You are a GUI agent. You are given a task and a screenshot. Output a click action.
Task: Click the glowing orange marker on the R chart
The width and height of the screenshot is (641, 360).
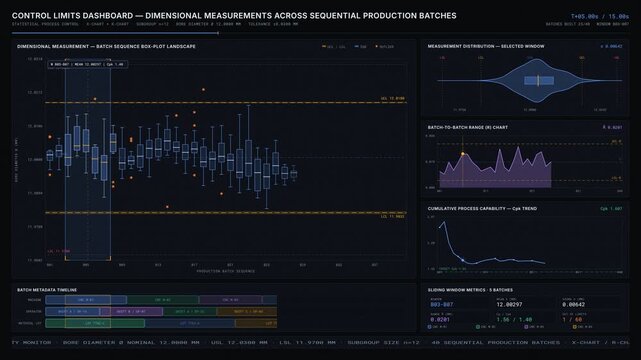[x=463, y=154]
